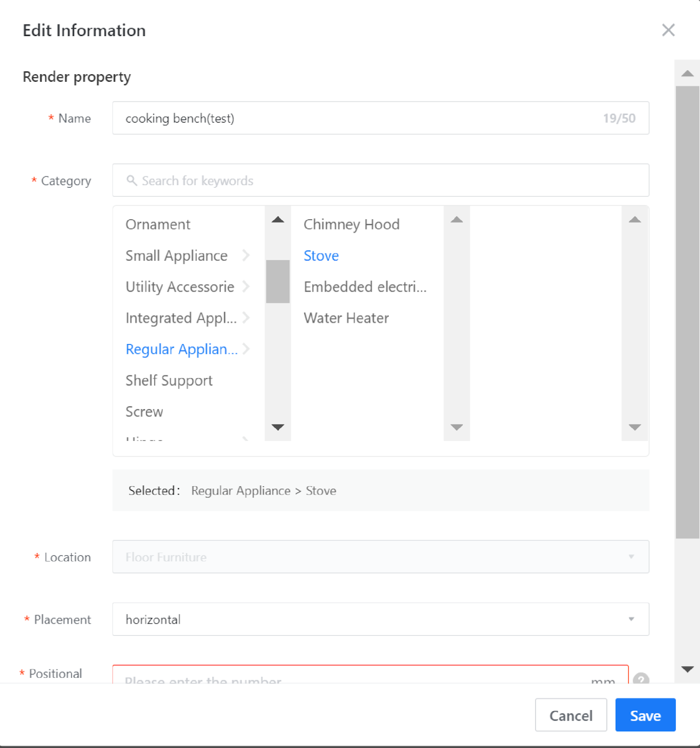This screenshot has width=700, height=748.
Task: Click the second category column's down arrow
Action: (x=457, y=427)
